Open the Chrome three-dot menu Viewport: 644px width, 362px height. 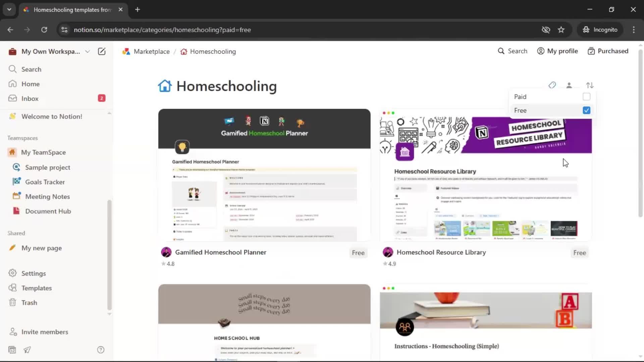point(634,29)
